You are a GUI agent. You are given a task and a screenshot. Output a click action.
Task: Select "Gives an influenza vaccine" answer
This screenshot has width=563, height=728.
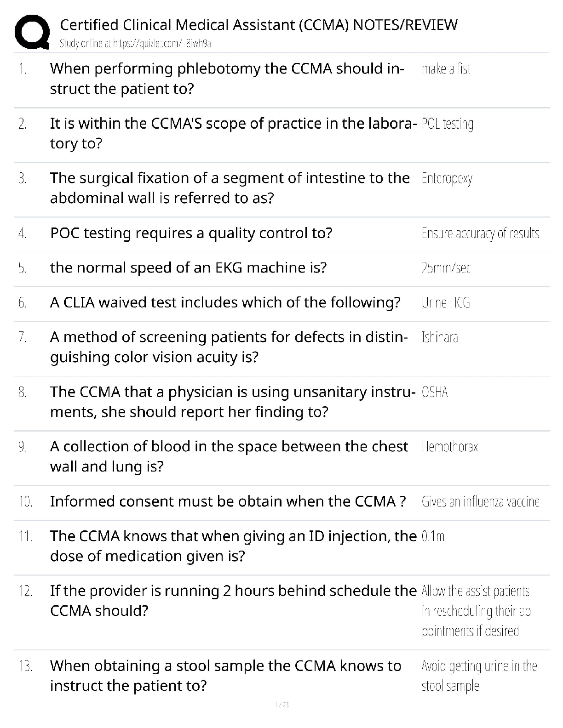(x=480, y=501)
